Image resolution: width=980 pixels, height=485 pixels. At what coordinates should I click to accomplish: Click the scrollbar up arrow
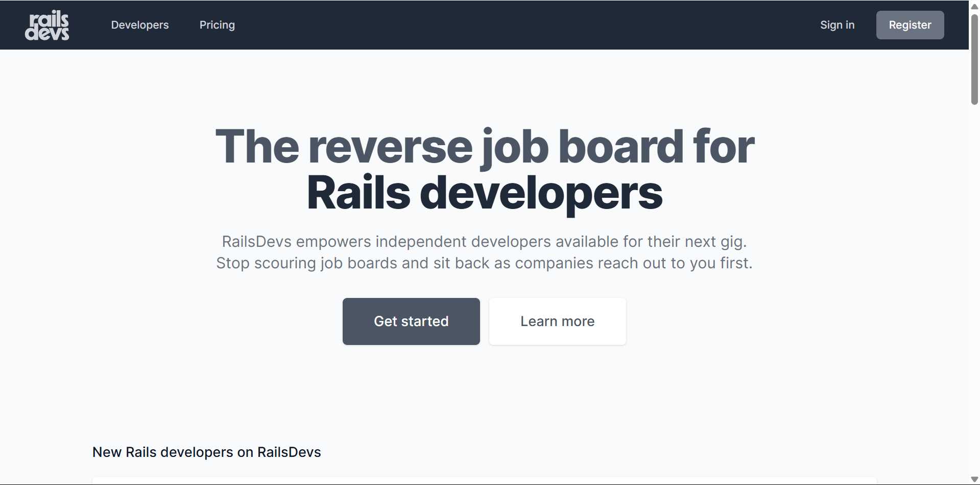[974, 6]
